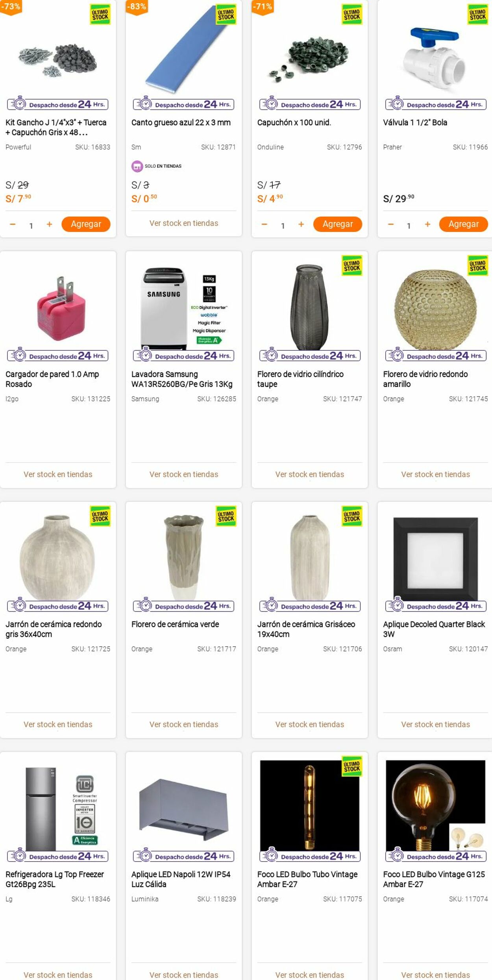Click the Despacho 24 Hrs clock icon on Válvula
This screenshot has height=980, width=492.
click(397, 104)
